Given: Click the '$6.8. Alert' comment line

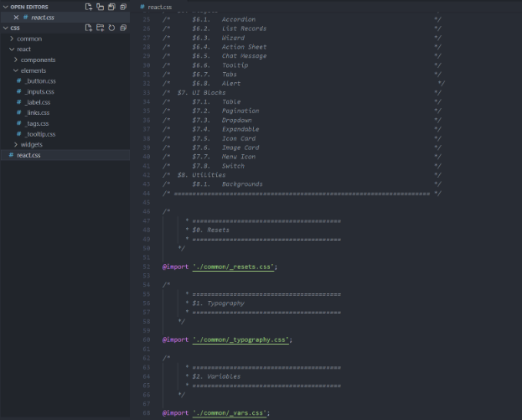Looking at the screenshot, I should point(216,83).
